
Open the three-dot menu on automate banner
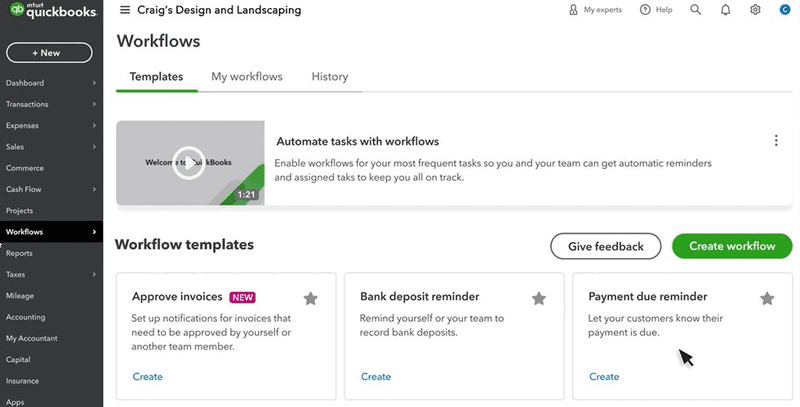pyautogui.click(x=776, y=141)
